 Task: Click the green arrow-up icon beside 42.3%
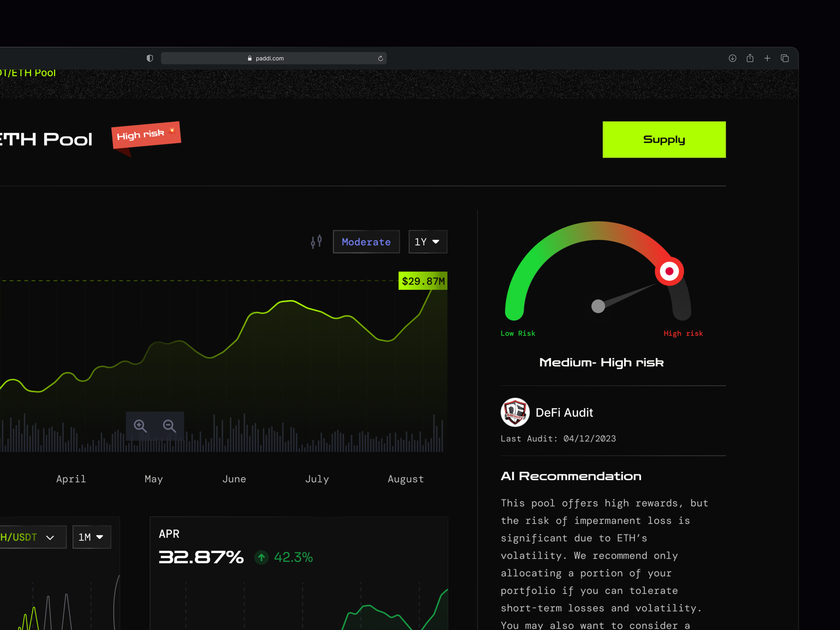[261, 557]
